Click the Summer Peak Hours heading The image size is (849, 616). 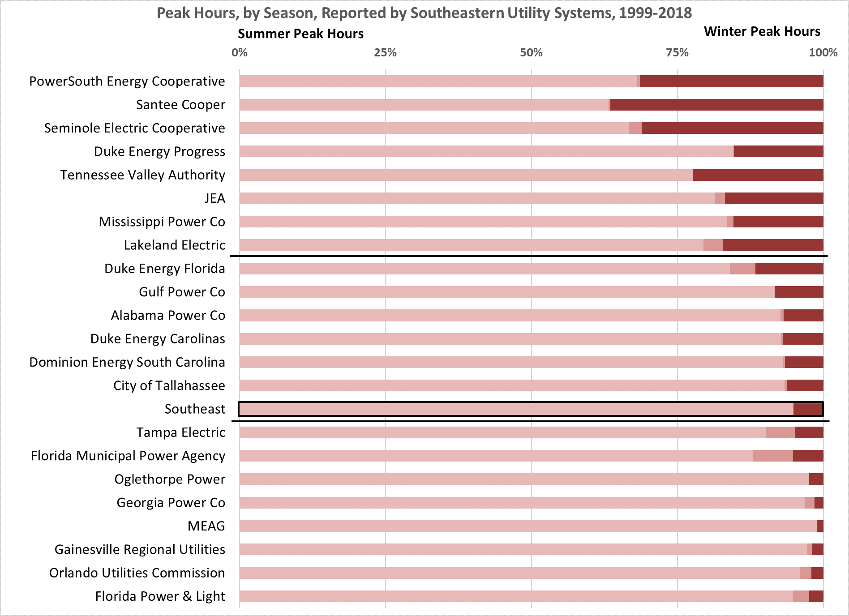(x=300, y=34)
